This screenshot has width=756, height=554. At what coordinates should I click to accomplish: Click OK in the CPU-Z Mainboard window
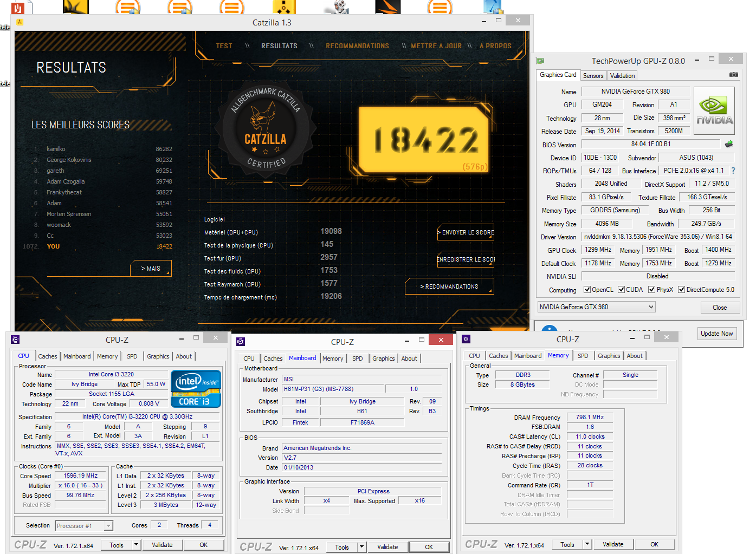pos(429,547)
